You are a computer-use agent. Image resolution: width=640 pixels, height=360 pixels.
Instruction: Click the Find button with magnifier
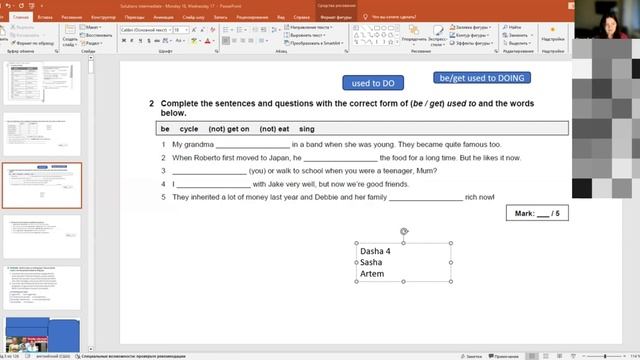tap(512, 27)
